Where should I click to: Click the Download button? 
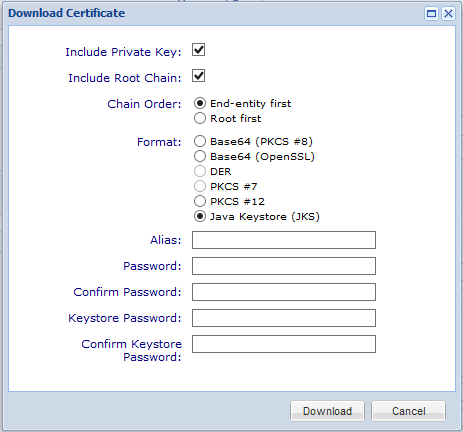[327, 411]
